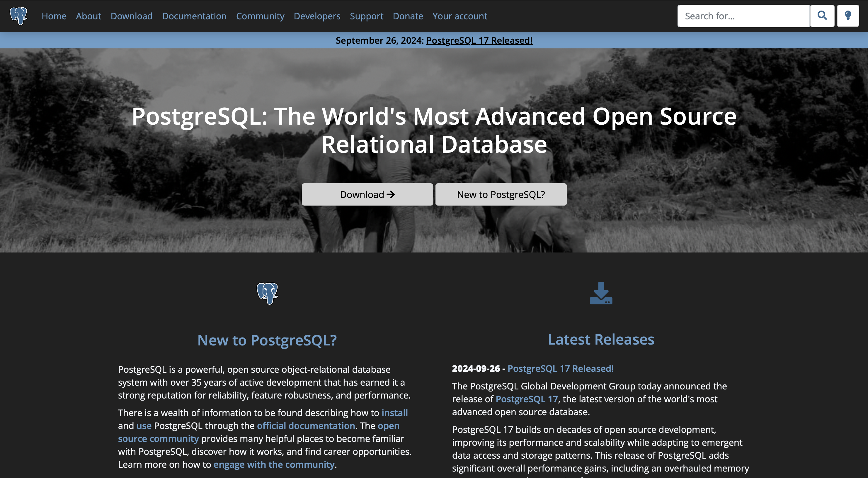Click the search magnifier icon button
This screenshot has height=478, width=868.
click(x=822, y=16)
